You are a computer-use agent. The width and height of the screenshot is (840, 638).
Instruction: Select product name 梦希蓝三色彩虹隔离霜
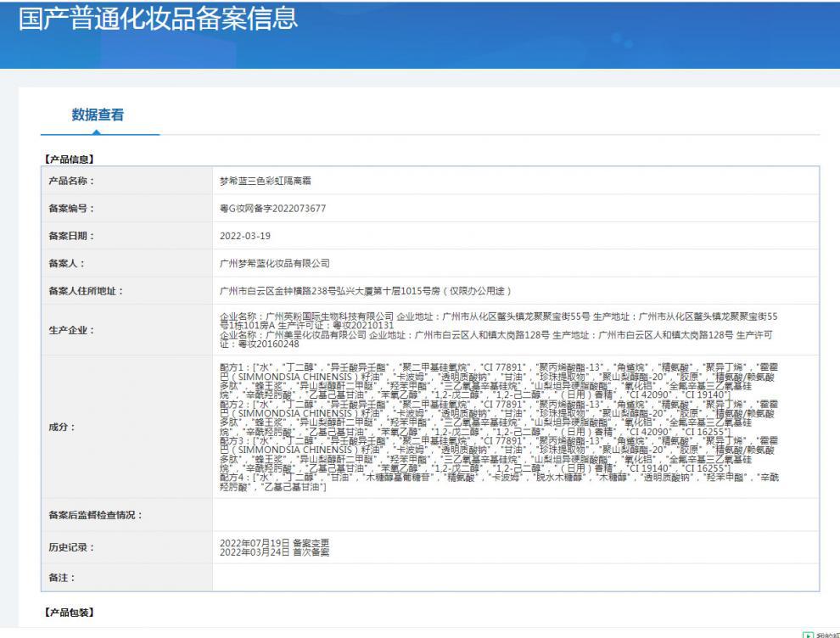pyautogui.click(x=266, y=181)
